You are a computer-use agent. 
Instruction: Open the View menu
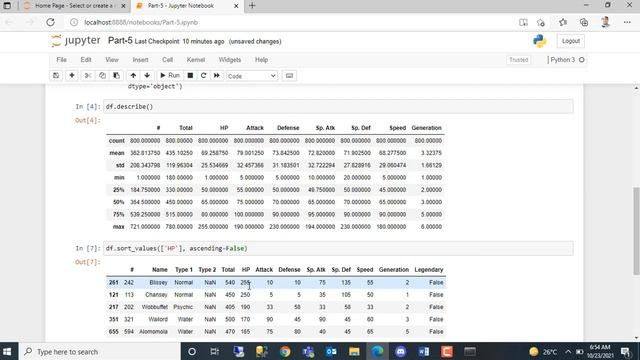click(112, 60)
